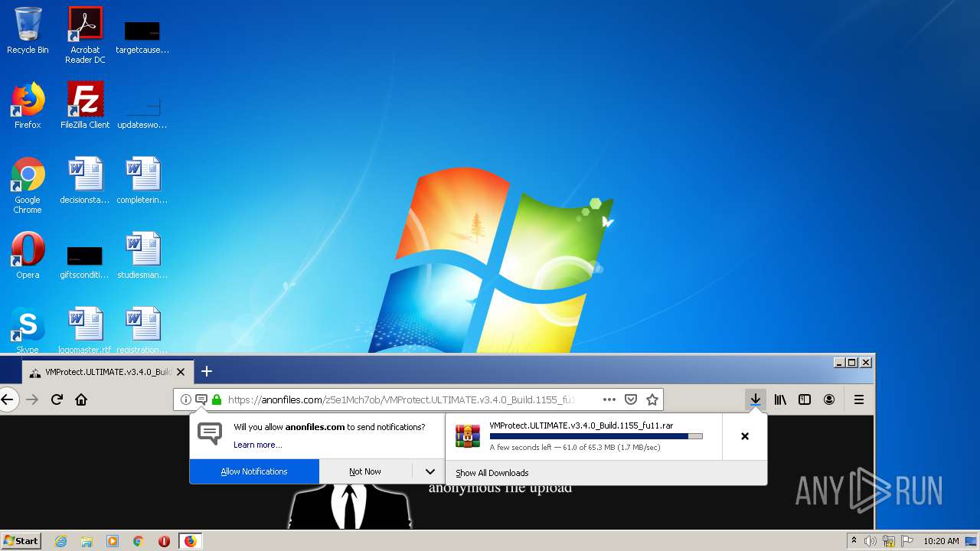The height and width of the screenshot is (551, 980).
Task: Bookmark this page with the star
Action: coord(652,399)
